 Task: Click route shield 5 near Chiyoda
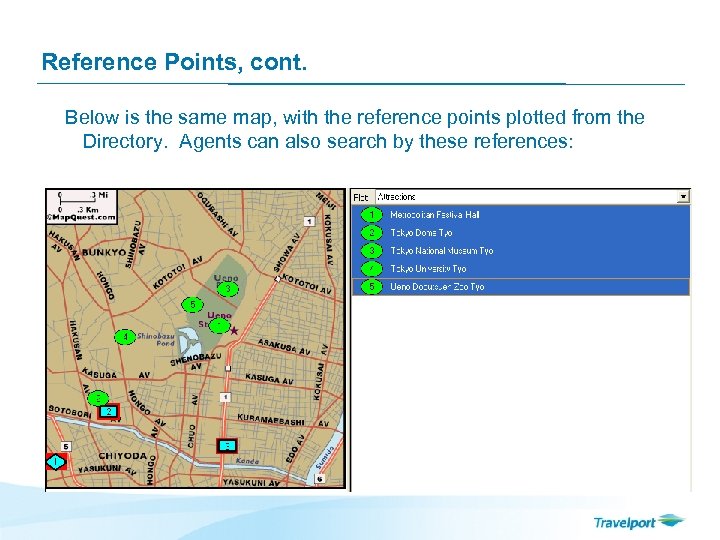tap(66, 446)
